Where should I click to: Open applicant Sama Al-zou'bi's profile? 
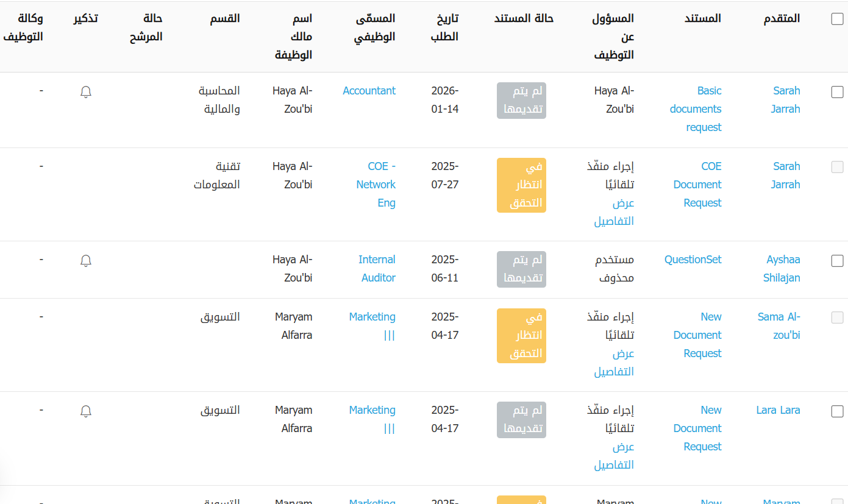(x=779, y=326)
